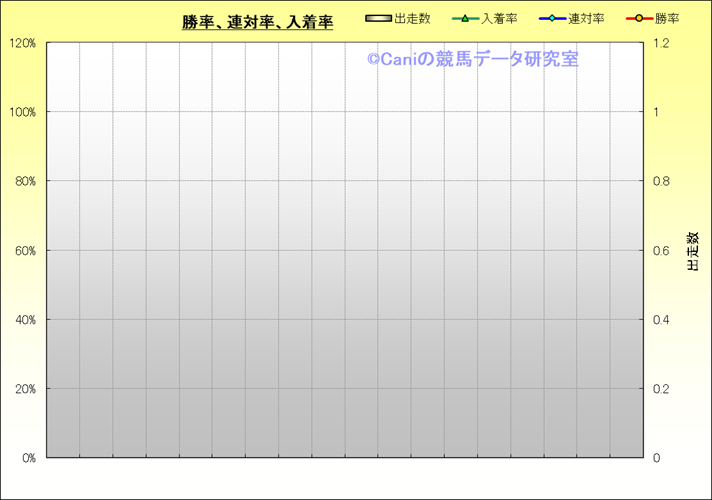
Task: Click the ©Caniの競馬データ研究室 watermark text
Action: (472, 59)
